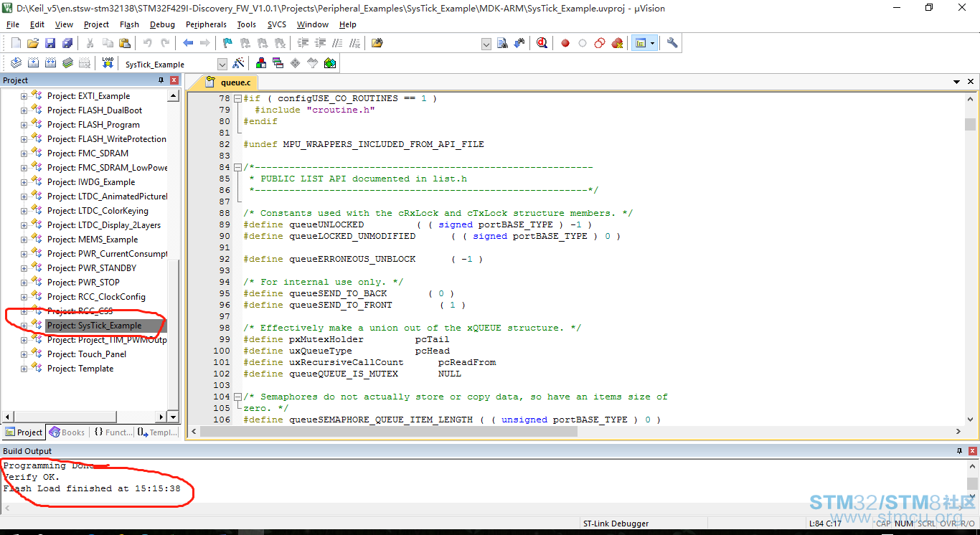Indent selected lines icon
This screenshot has width=980, height=535.
point(303,43)
